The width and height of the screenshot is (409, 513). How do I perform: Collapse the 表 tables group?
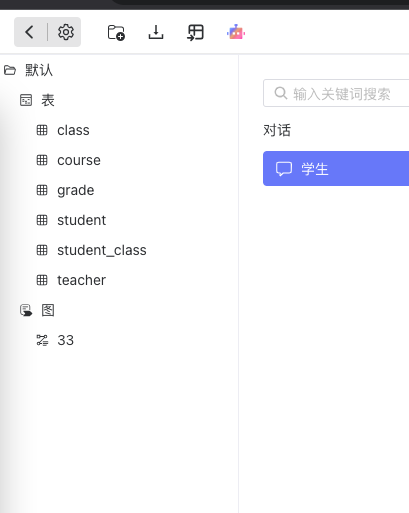pyautogui.click(x=26, y=100)
